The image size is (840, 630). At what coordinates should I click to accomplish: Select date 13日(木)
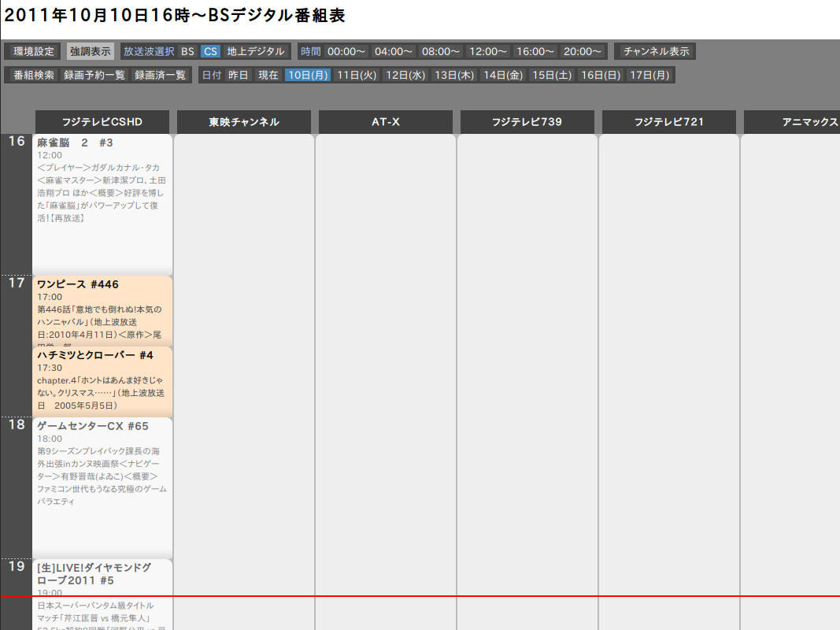[x=454, y=75]
